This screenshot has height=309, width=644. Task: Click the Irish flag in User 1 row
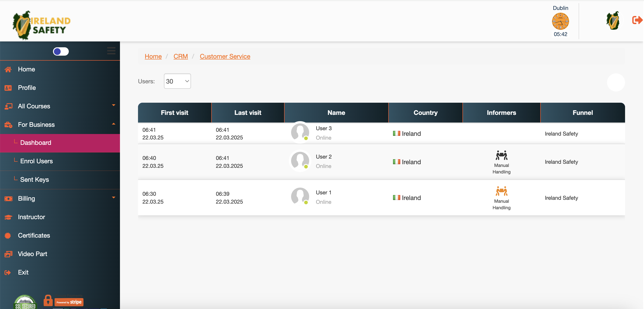[396, 198]
